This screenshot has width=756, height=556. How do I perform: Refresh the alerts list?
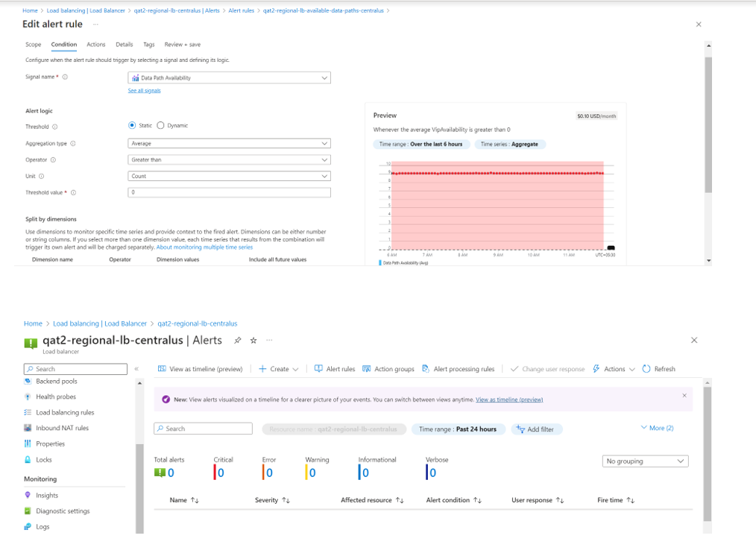[x=658, y=369]
